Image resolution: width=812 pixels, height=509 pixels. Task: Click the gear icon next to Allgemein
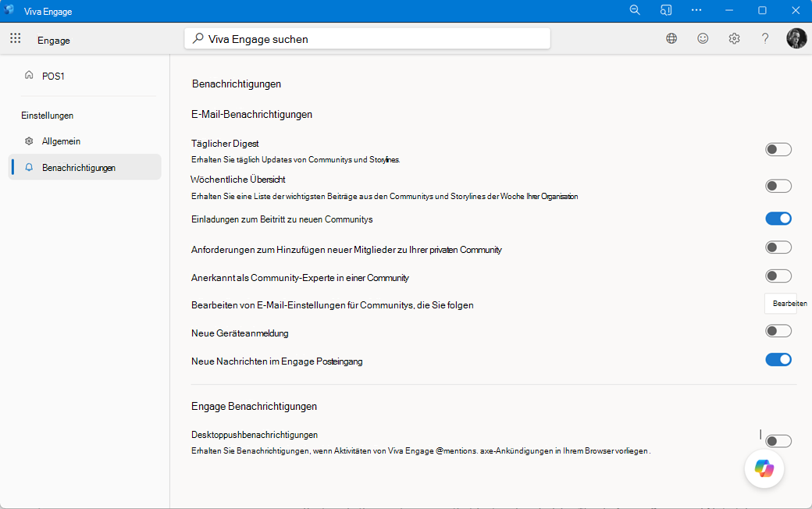[x=29, y=141]
